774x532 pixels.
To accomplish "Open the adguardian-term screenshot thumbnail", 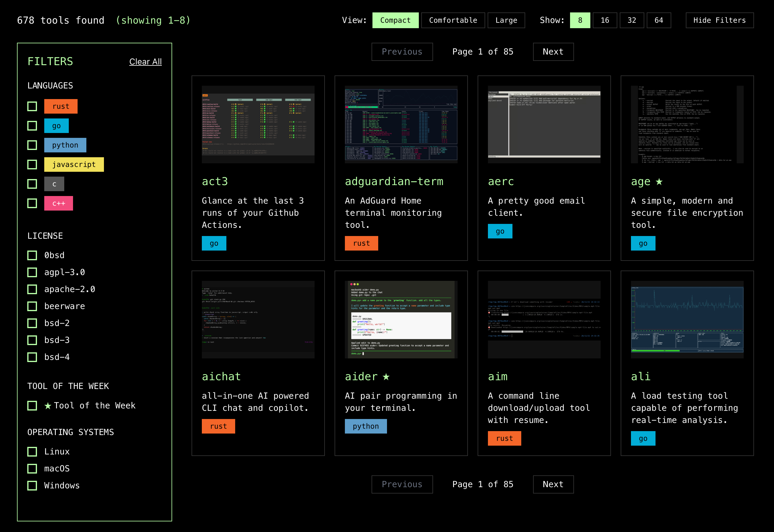I will (x=401, y=124).
